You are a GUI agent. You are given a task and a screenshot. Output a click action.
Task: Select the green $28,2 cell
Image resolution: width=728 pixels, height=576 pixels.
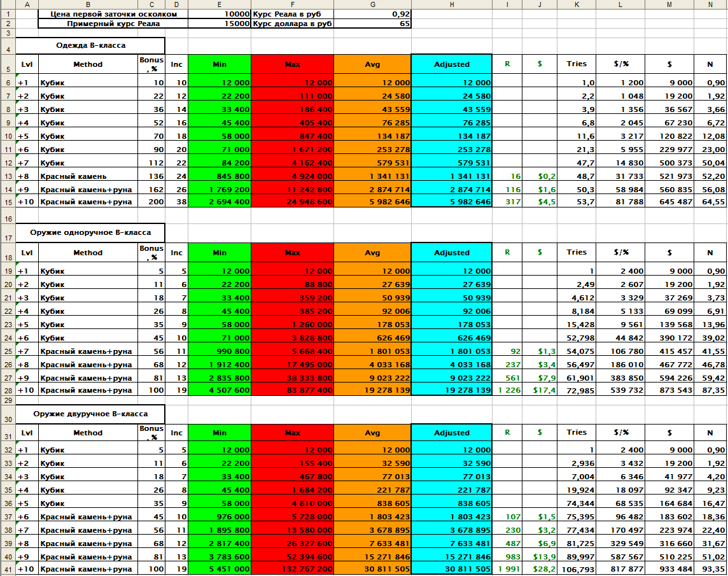(x=540, y=569)
